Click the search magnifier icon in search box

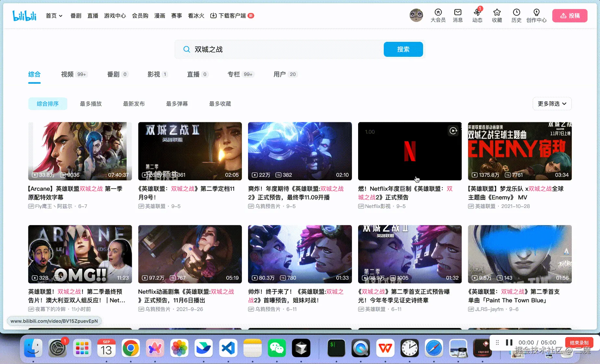point(187,49)
